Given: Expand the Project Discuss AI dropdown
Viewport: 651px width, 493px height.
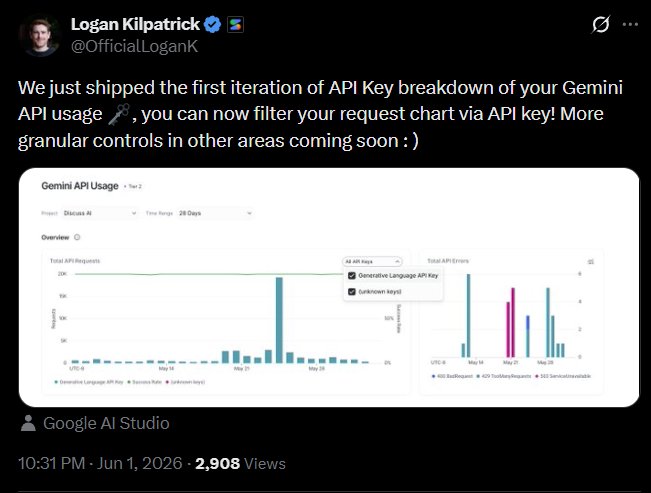Looking at the screenshot, I should 100,213.
